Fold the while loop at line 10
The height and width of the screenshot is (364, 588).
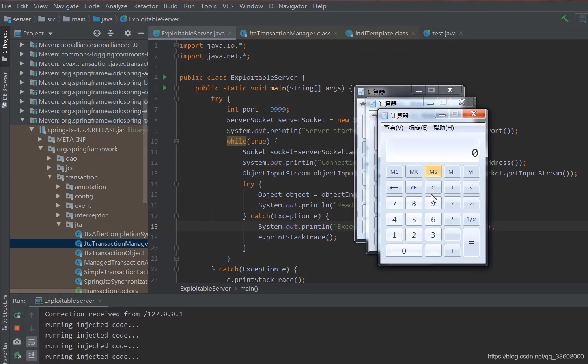click(176, 141)
